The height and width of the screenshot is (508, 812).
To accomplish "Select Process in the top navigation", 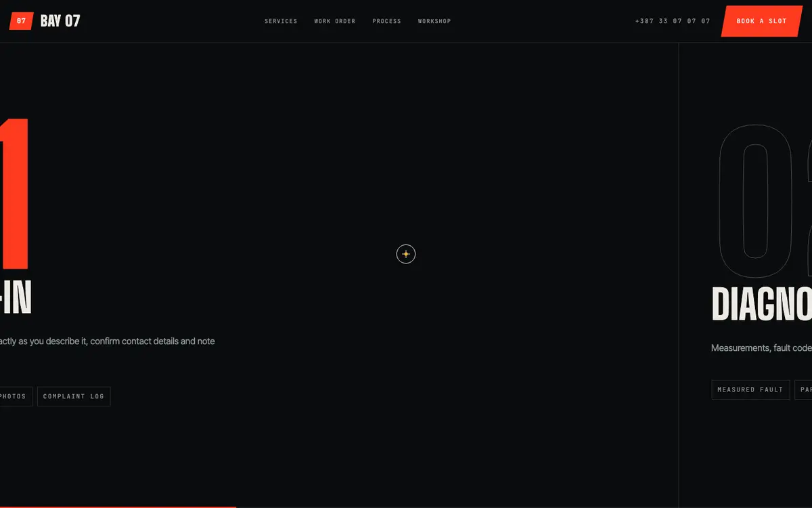I will pyautogui.click(x=386, y=21).
